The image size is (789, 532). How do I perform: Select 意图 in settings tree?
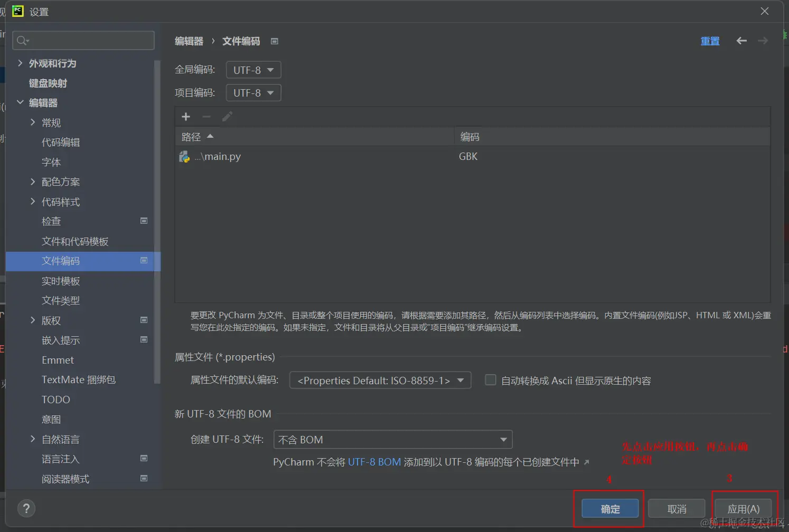[51, 419]
